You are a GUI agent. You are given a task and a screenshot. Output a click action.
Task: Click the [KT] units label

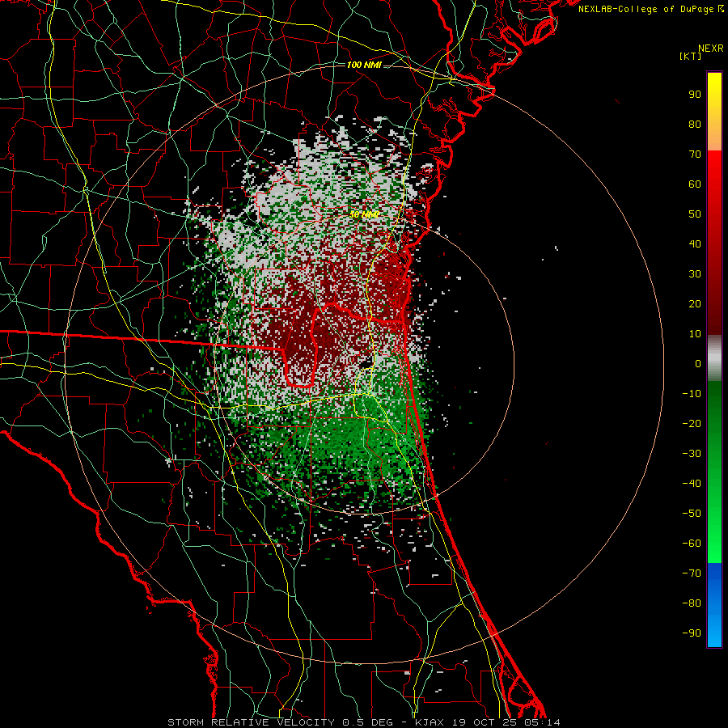691,56
